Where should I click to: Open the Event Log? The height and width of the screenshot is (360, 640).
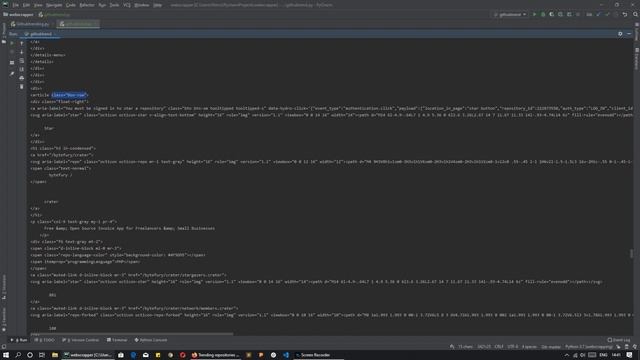pos(619,340)
